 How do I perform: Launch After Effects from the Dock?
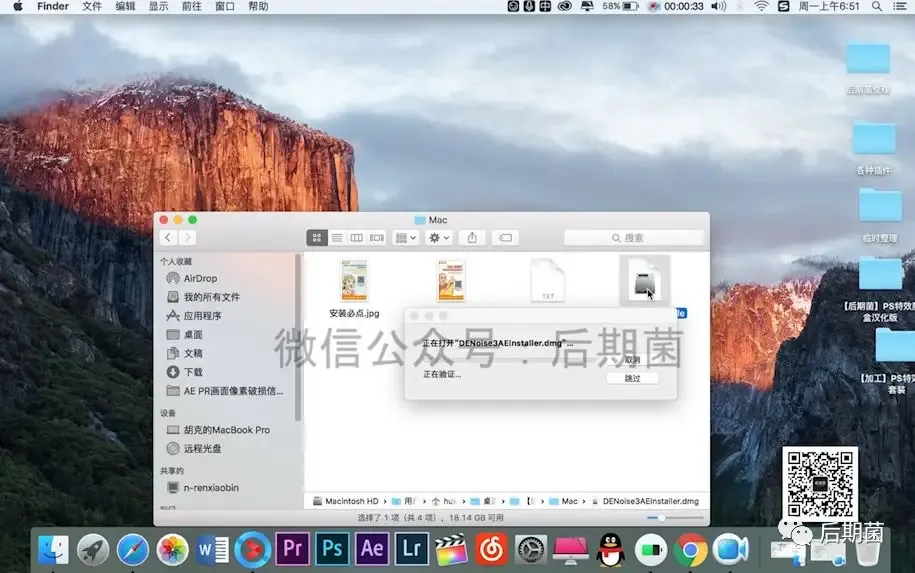372,549
